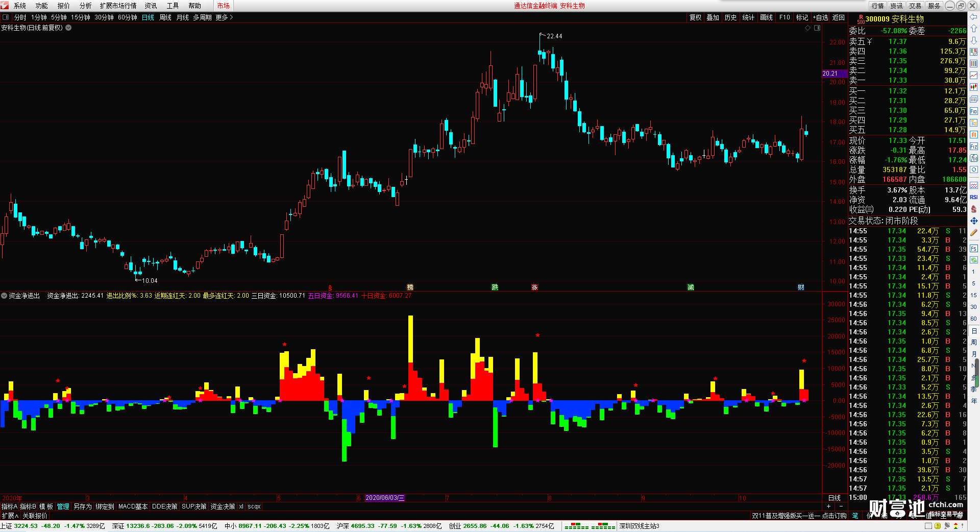Click the Fiz icon in right sidebar
Image resolution: width=980 pixels, height=532 pixels.
pos(974,147)
